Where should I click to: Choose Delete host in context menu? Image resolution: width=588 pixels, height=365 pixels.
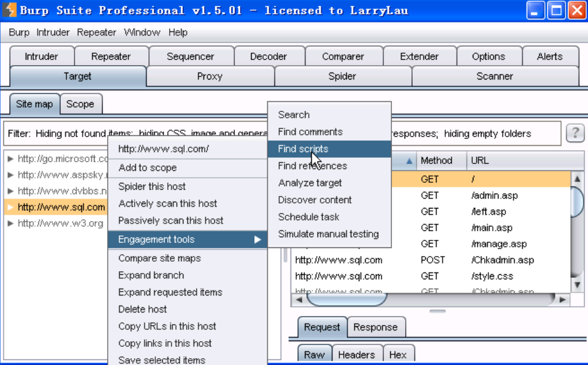click(187, 309)
